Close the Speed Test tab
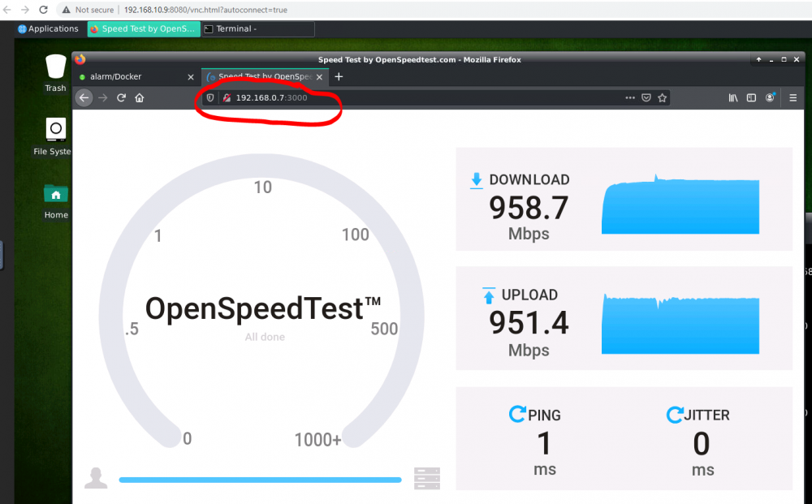Viewport: 812px width, 504px height. tap(319, 77)
